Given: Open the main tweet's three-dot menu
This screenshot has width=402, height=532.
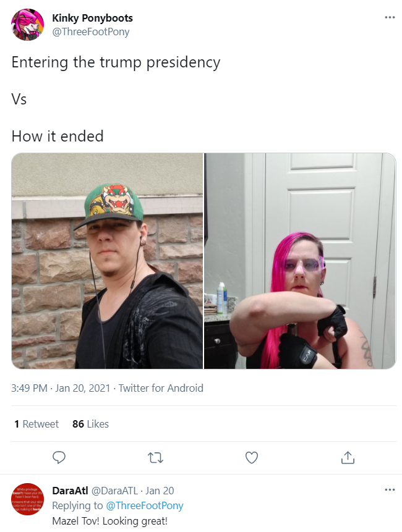Looking at the screenshot, I should [x=390, y=17].
